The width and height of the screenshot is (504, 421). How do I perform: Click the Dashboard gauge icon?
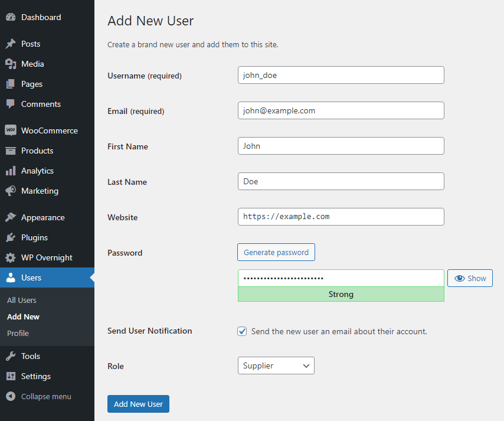(11, 17)
